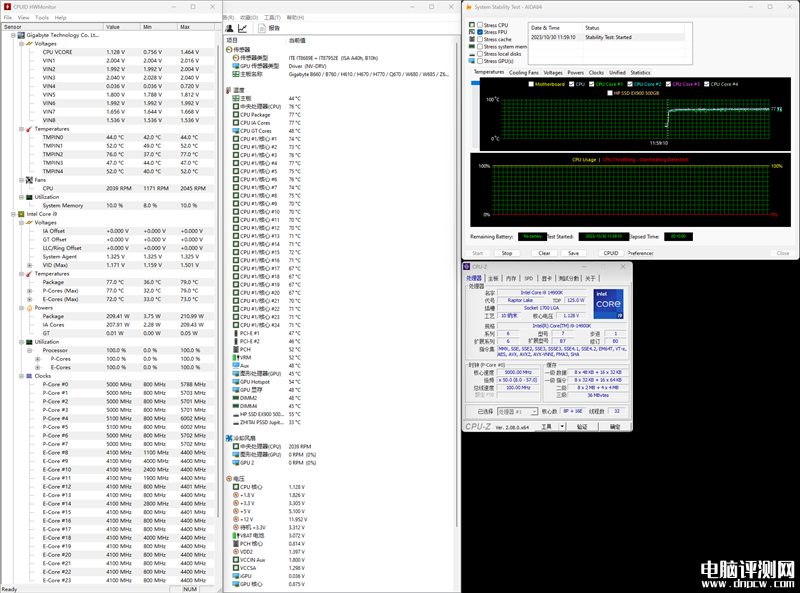Open the Tools menu in HWMonitor
This screenshot has height=593, width=800.
pos(42,17)
